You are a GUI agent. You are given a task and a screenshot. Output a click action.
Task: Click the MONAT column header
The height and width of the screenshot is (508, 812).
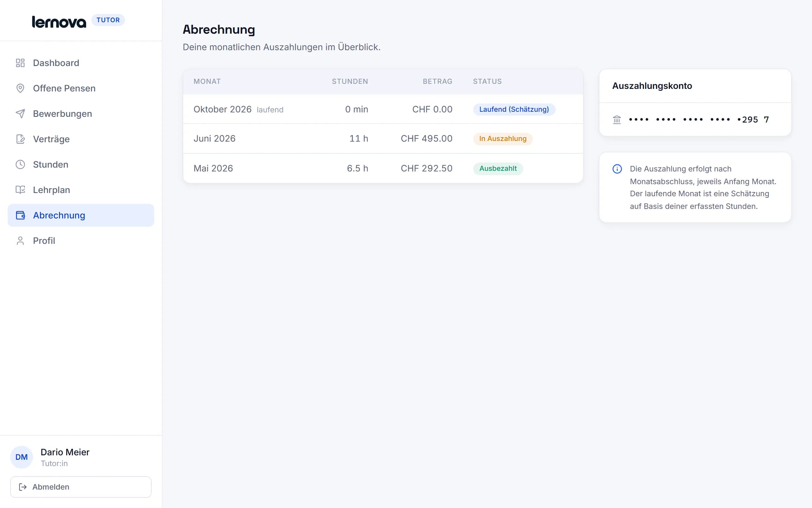pos(207,81)
